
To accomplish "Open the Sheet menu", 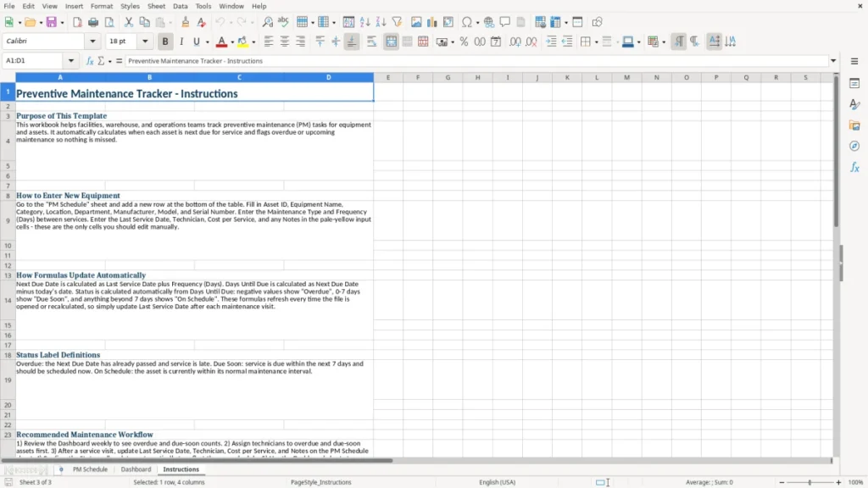I will pos(156,6).
